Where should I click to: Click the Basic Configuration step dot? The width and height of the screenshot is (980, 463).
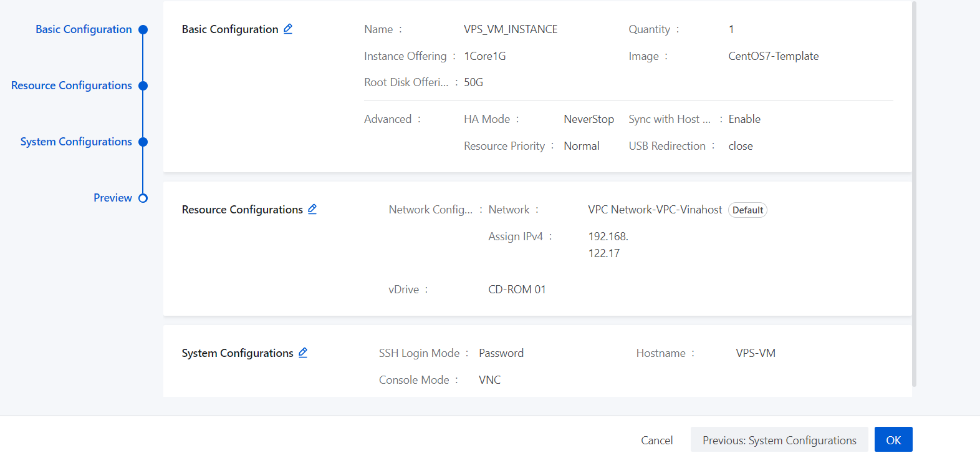(143, 30)
